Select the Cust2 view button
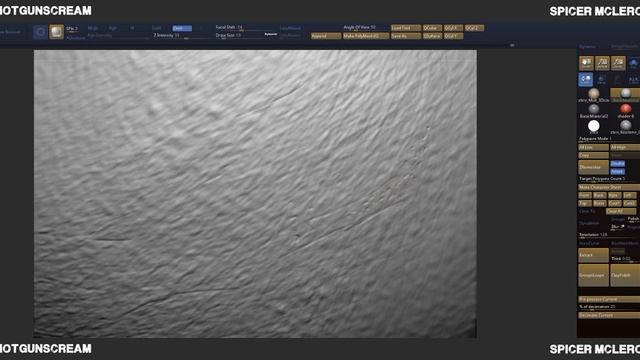This screenshot has height=360, width=640. point(629,203)
